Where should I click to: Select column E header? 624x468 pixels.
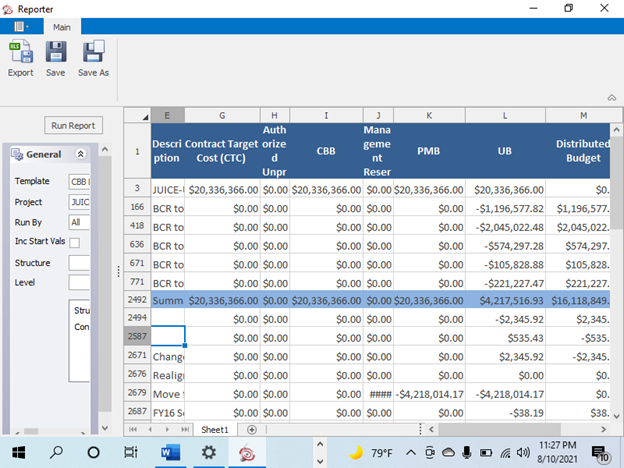pyautogui.click(x=167, y=115)
